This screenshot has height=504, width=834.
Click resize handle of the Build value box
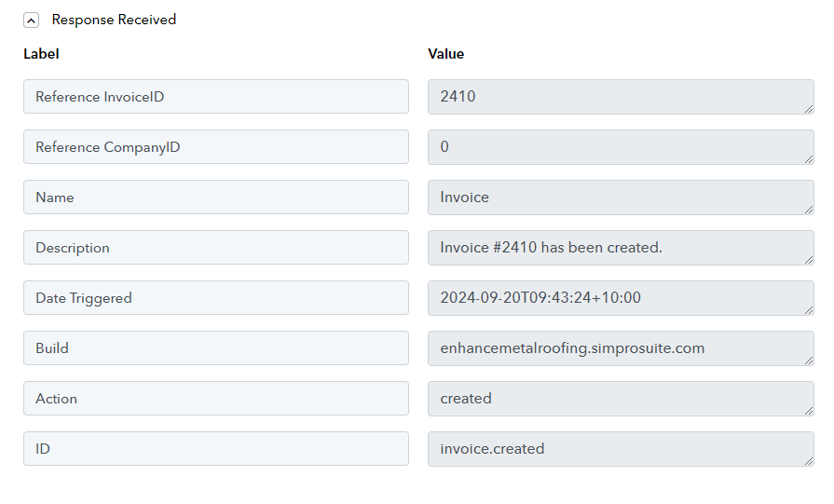(x=809, y=361)
